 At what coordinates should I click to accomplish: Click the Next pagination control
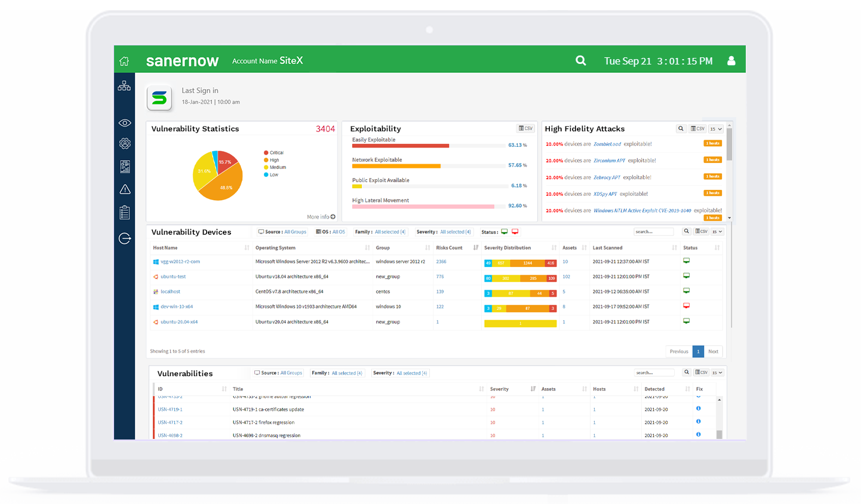click(714, 351)
